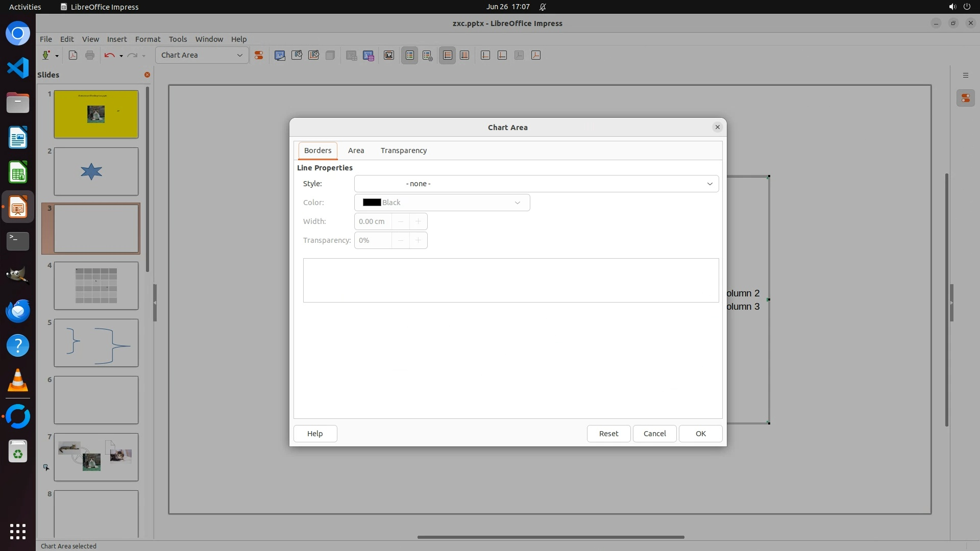
Task: Open the Black line color picker
Action: [x=442, y=203]
